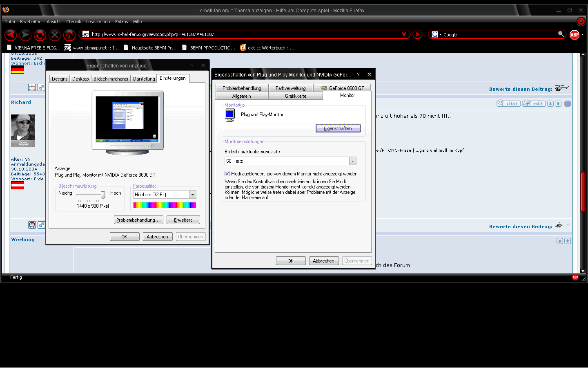Go to the home page icon
588x368 pixels.
(x=69, y=35)
